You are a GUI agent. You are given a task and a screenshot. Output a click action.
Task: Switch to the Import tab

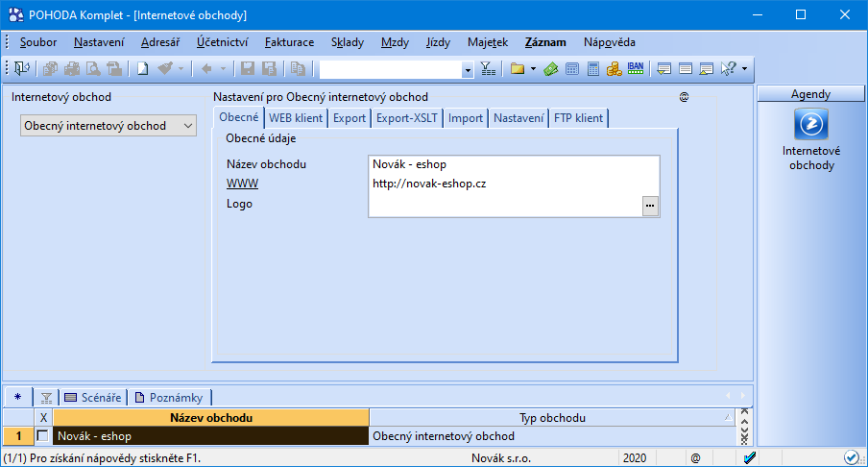point(466,118)
